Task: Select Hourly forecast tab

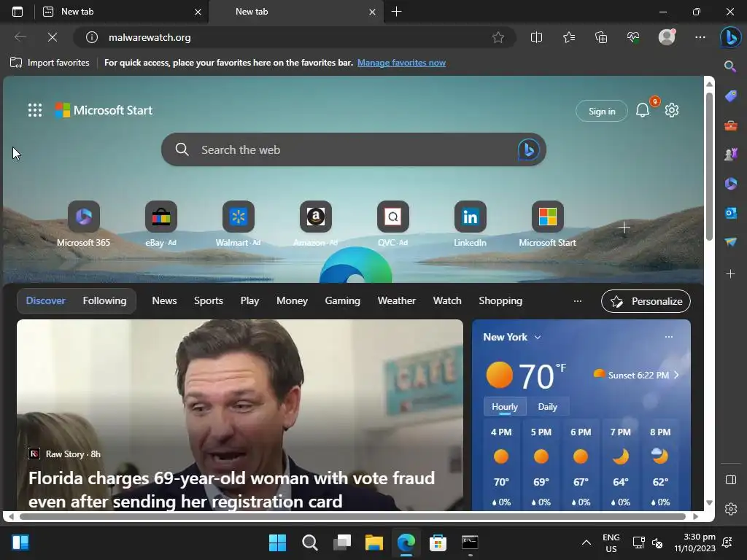Action: 505,407
